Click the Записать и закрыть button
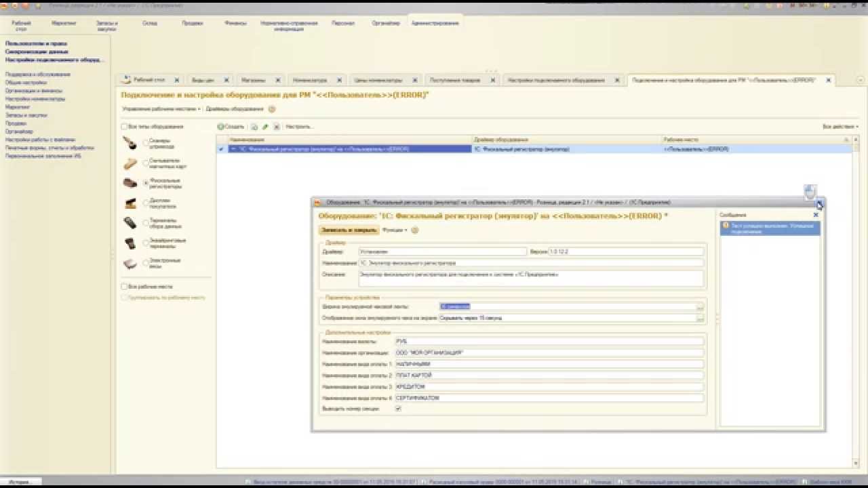 tap(349, 230)
